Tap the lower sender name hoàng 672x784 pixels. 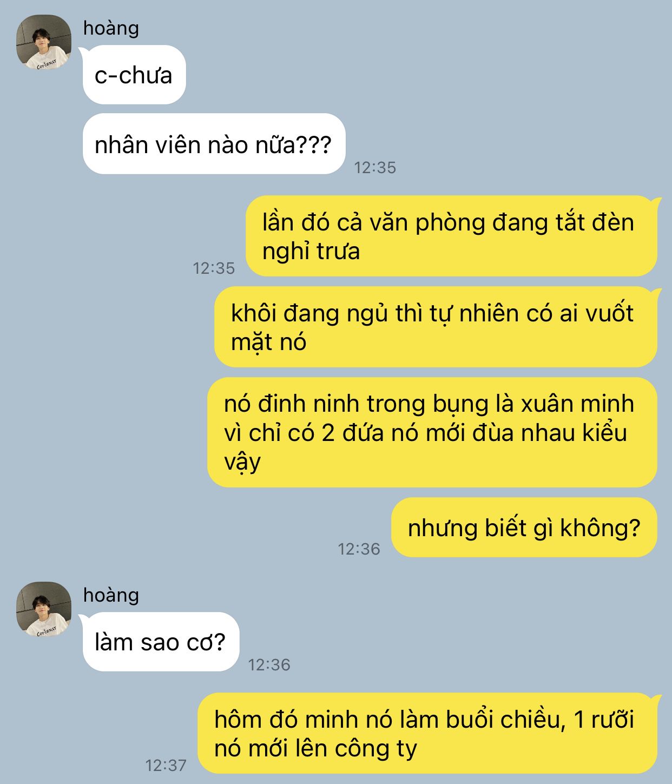[x=111, y=595]
